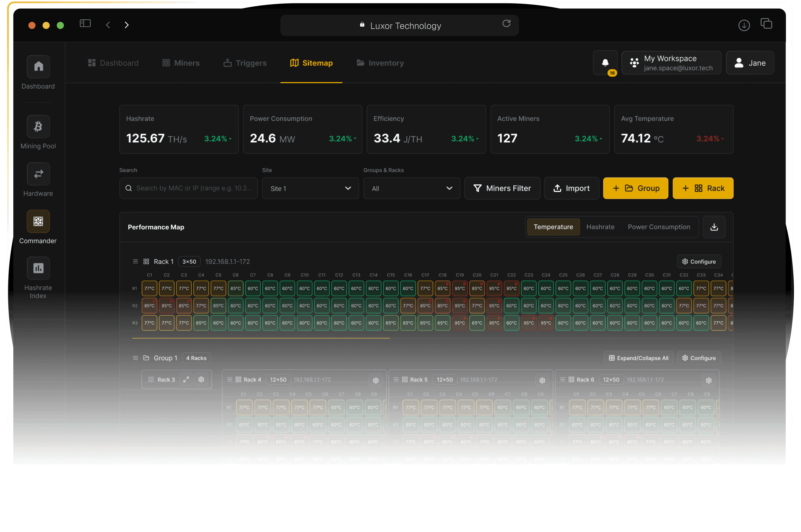Download the Performance Map data
This screenshot has height=532, width=801.
point(714,227)
